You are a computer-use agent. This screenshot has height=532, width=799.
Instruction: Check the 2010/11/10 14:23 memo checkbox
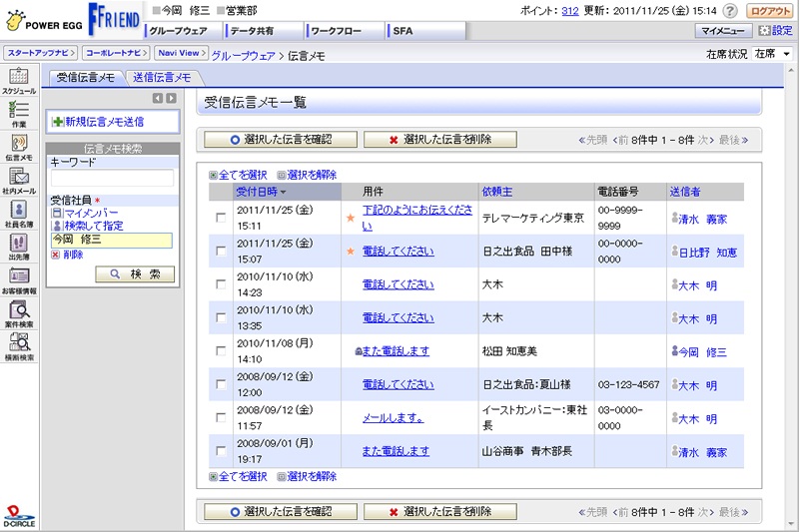[221, 284]
